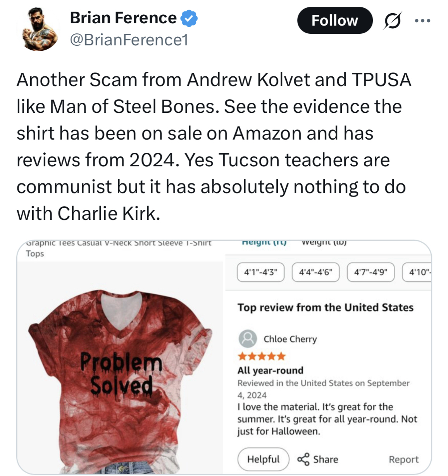Open the "All year-round" review title
The image size is (448, 476).
(270, 370)
